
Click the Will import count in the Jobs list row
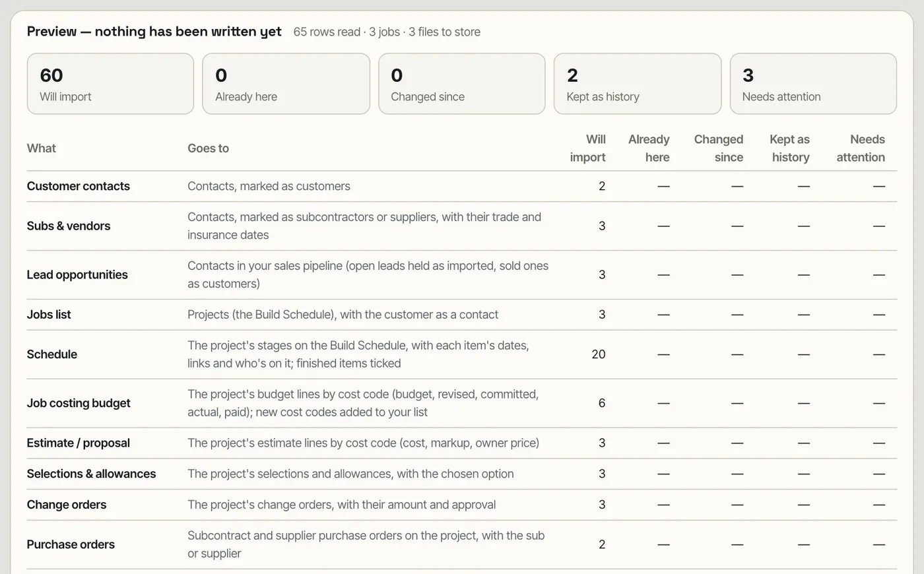[x=602, y=315]
